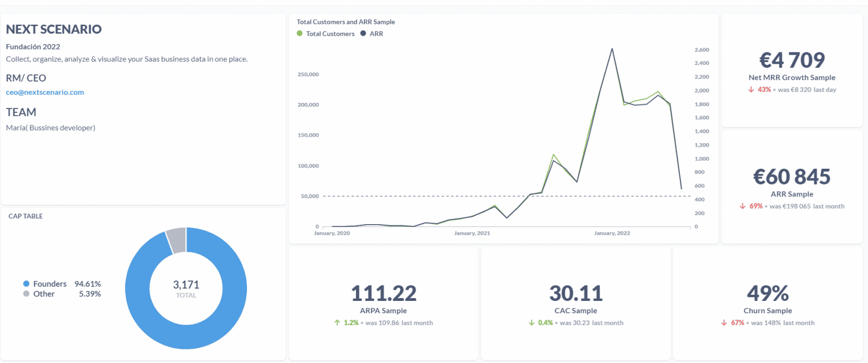Click the green up arrow beside 1.2%

[x=337, y=323]
